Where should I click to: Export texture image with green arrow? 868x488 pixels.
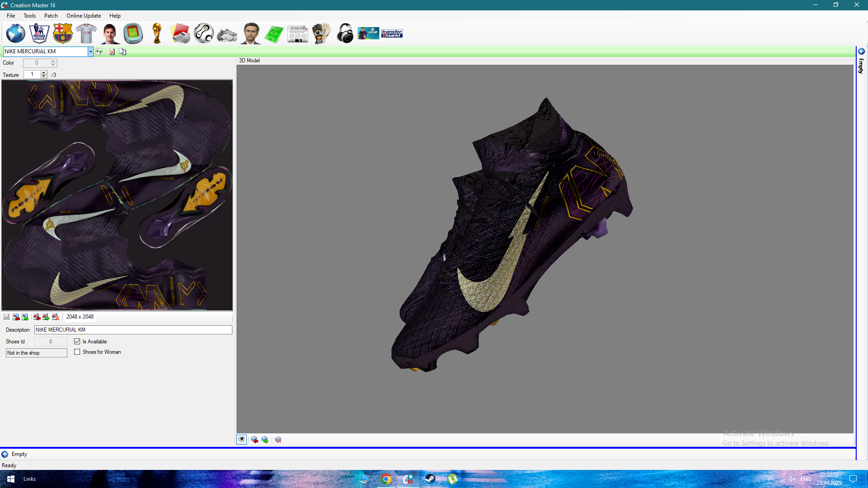[x=25, y=317]
